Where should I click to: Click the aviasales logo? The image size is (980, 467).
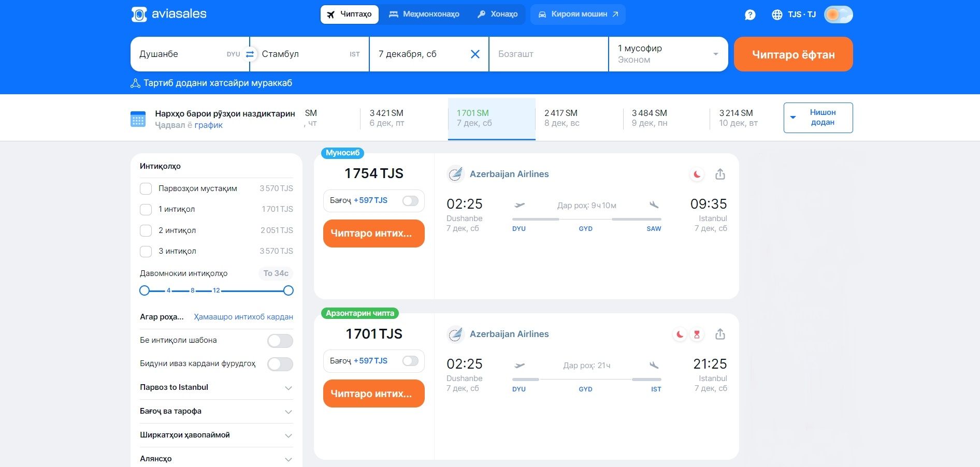tap(169, 14)
